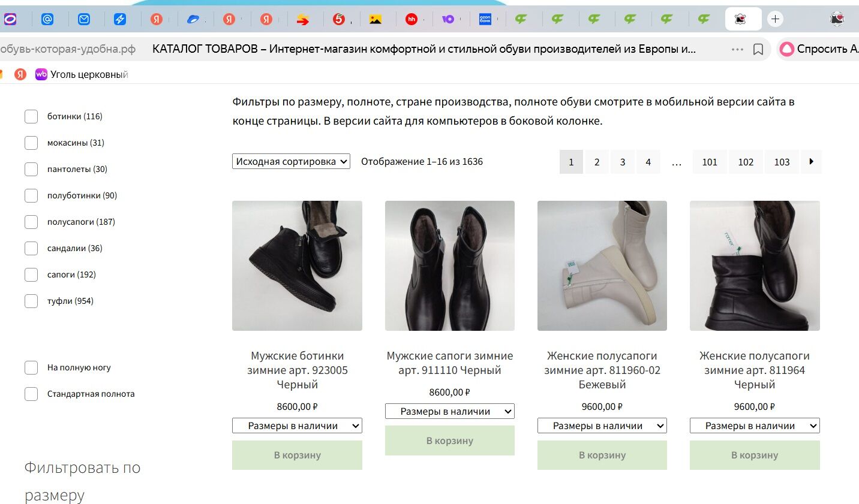Image resolution: width=859 pixels, height=504 pixels.
Task: Launch Алиса via the Спросить button icon
Action: 788,49
